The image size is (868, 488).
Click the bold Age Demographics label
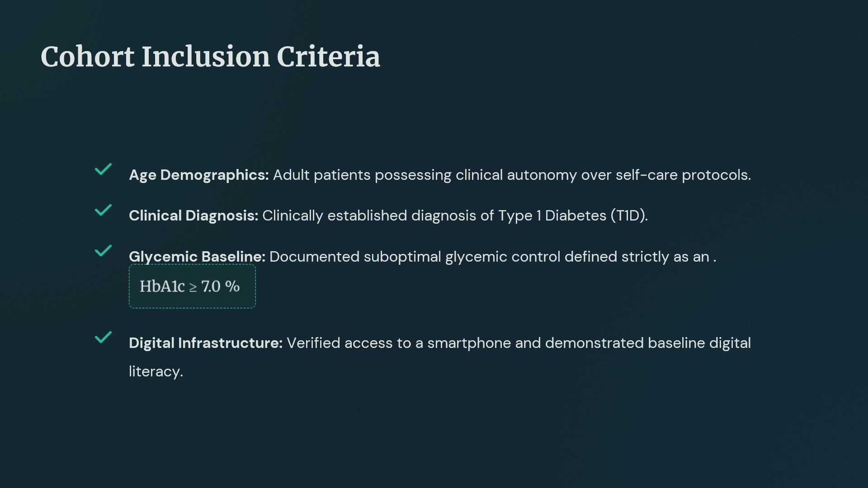click(199, 175)
